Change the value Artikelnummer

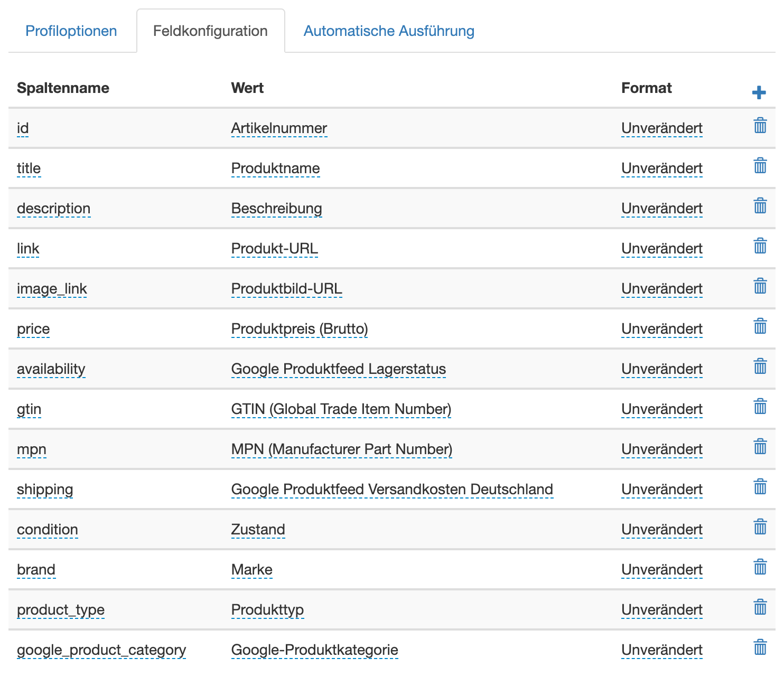click(279, 128)
